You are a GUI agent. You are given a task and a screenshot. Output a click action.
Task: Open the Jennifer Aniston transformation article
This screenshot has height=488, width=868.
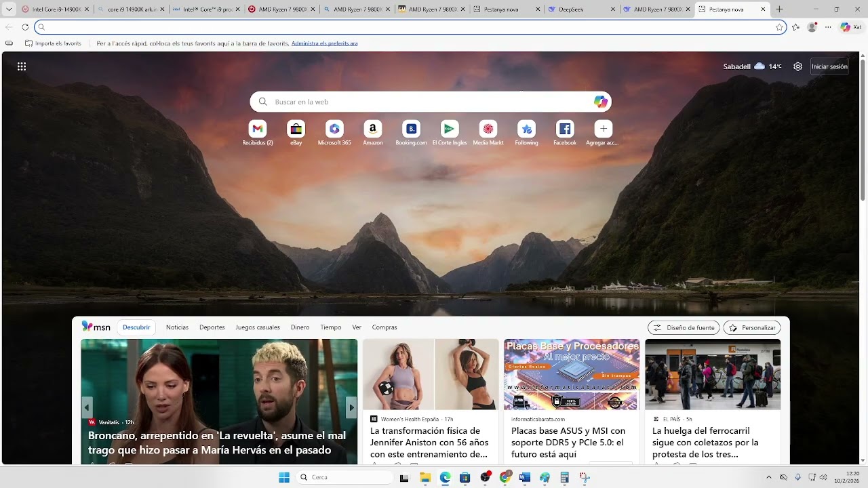tap(430, 442)
